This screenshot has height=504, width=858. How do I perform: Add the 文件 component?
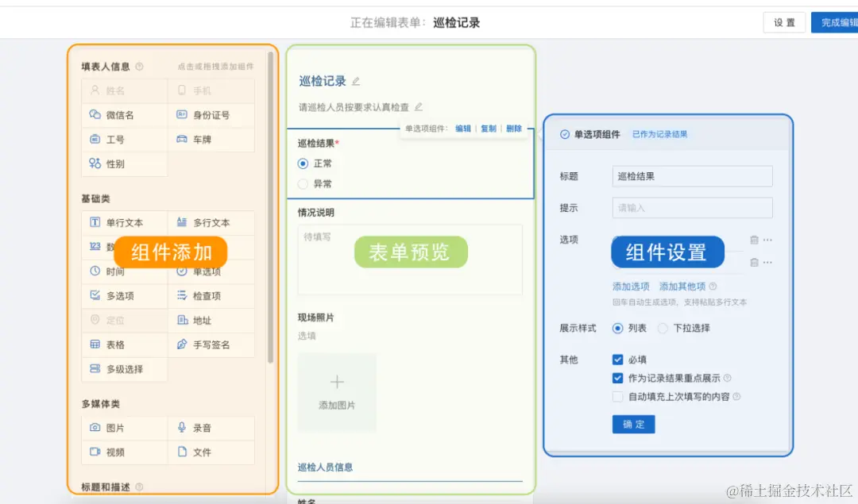211,452
